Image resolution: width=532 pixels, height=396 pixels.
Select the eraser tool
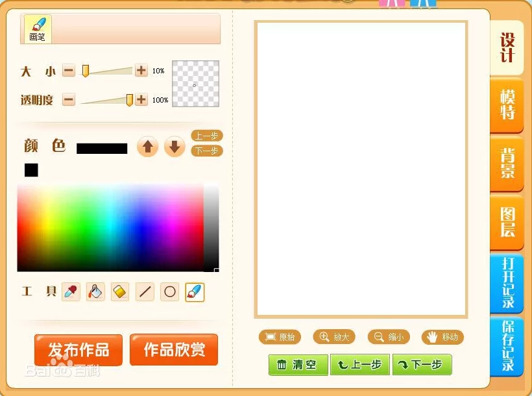pos(120,291)
